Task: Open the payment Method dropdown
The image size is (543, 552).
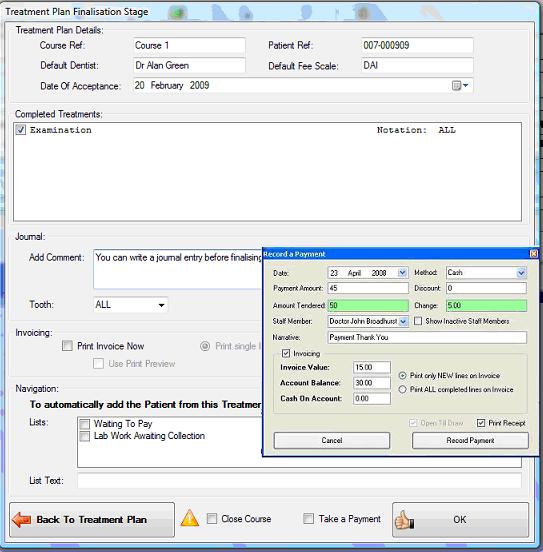Action: 521,272
